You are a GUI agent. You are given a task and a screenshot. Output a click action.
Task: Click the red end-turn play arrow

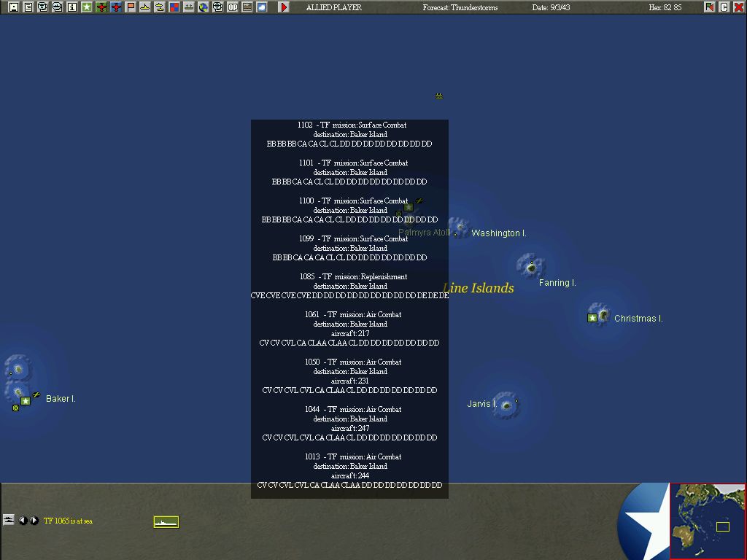pyautogui.click(x=284, y=7)
